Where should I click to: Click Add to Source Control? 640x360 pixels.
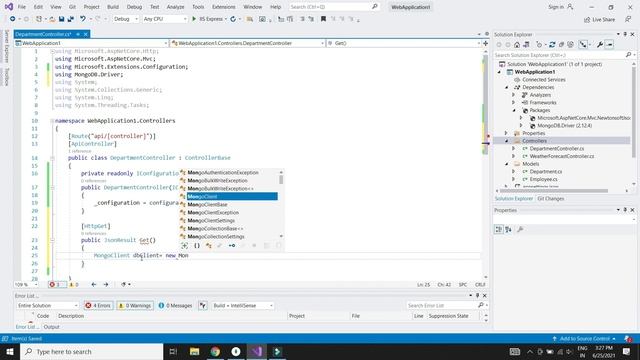584,338
